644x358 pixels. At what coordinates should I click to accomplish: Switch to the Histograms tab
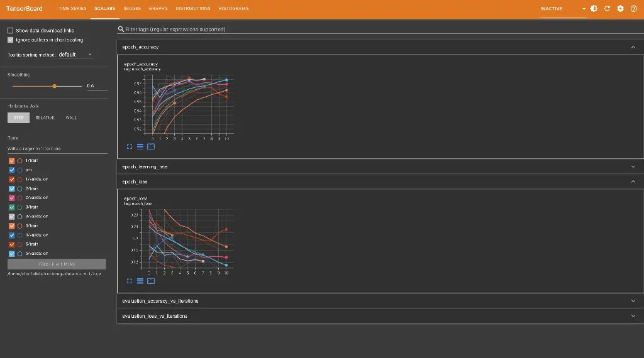233,9
